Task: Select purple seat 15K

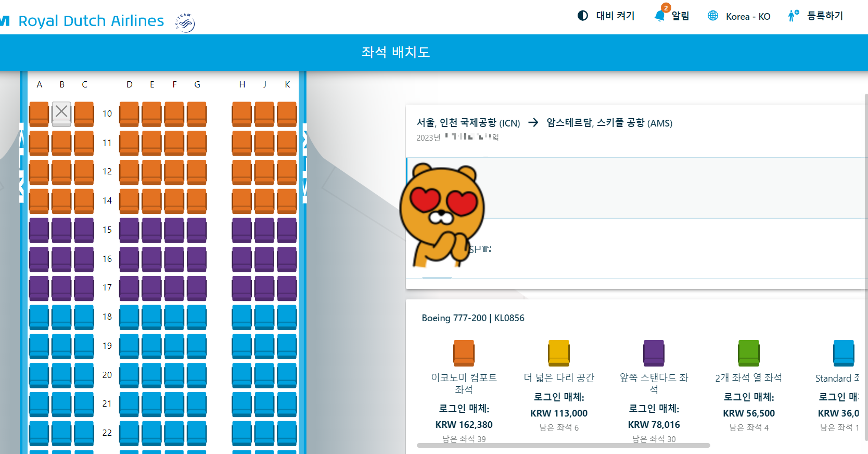Action: pyautogui.click(x=287, y=230)
